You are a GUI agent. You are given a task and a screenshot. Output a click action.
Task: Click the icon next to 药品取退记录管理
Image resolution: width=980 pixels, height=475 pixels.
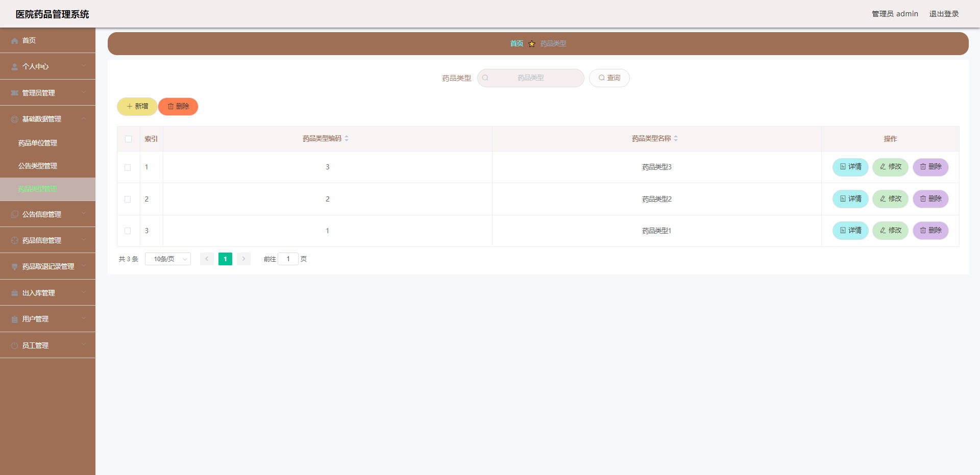(15, 267)
